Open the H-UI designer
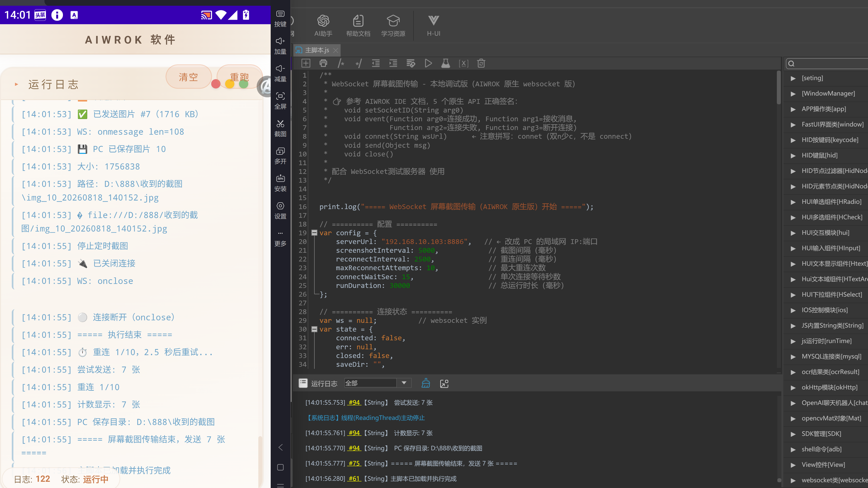The height and width of the screenshot is (488, 868). pos(433,26)
